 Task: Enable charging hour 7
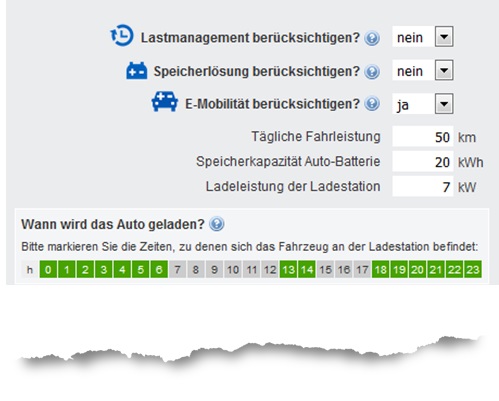pos(178,269)
